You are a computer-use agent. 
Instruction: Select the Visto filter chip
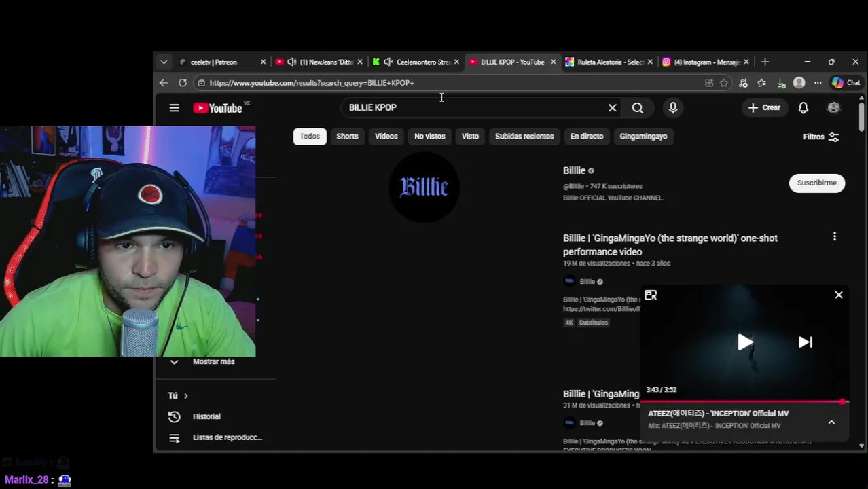click(x=470, y=136)
